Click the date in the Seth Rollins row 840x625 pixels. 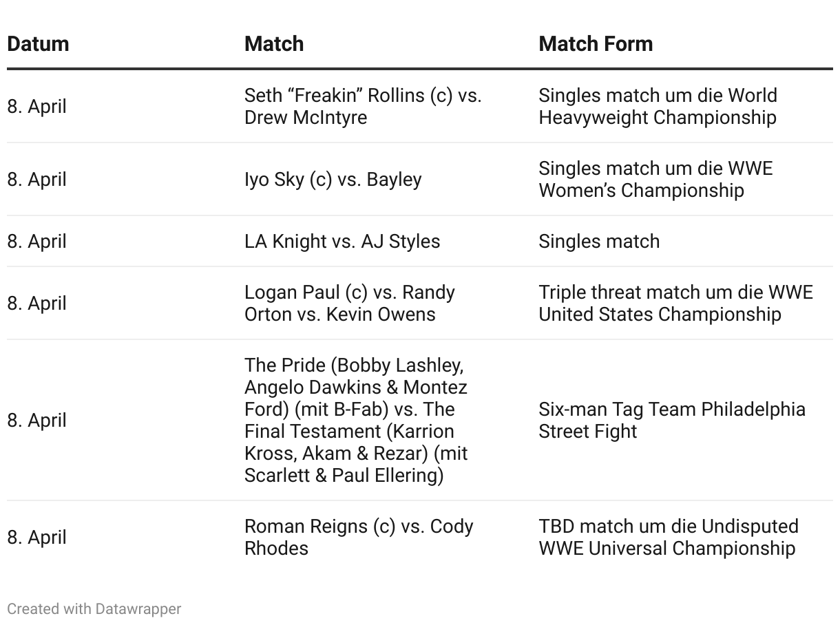(x=37, y=106)
